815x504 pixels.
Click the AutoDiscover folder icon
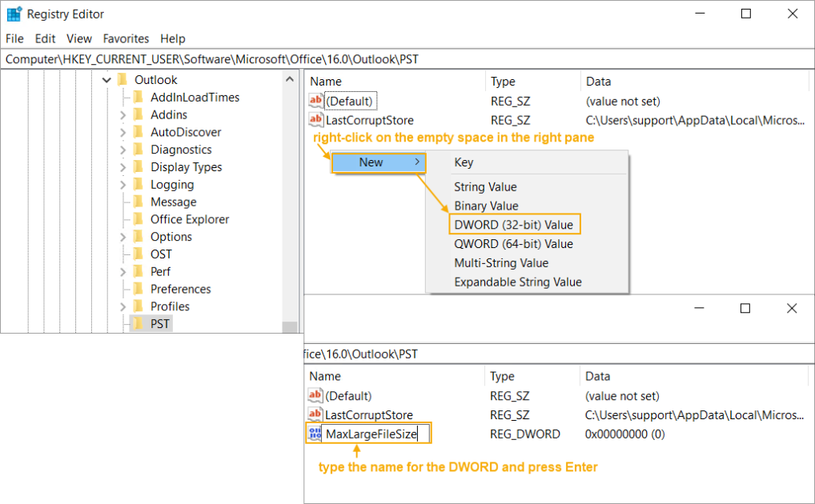tap(139, 132)
